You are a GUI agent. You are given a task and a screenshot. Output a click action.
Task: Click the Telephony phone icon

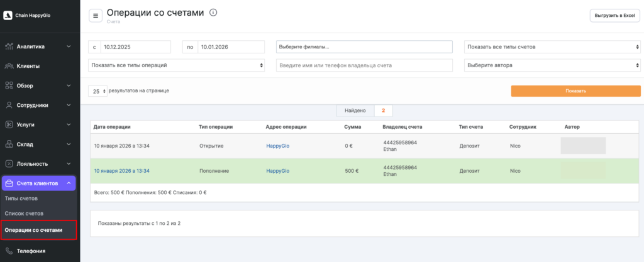(x=9, y=251)
